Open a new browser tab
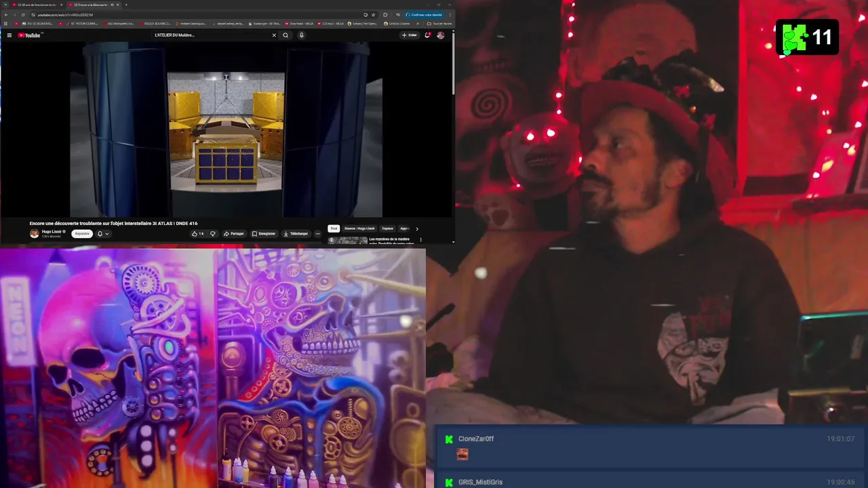 tap(126, 5)
